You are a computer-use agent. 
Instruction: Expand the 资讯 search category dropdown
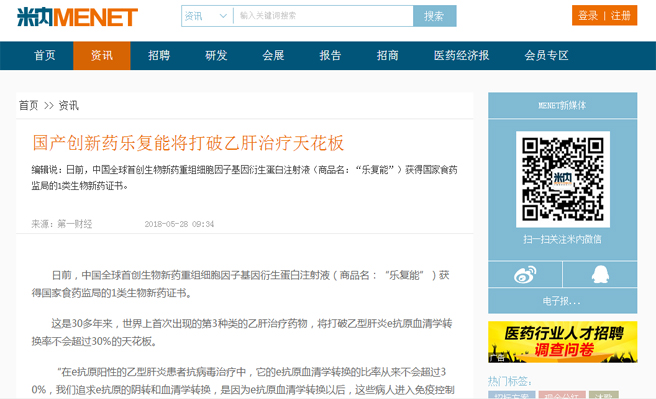(x=207, y=16)
